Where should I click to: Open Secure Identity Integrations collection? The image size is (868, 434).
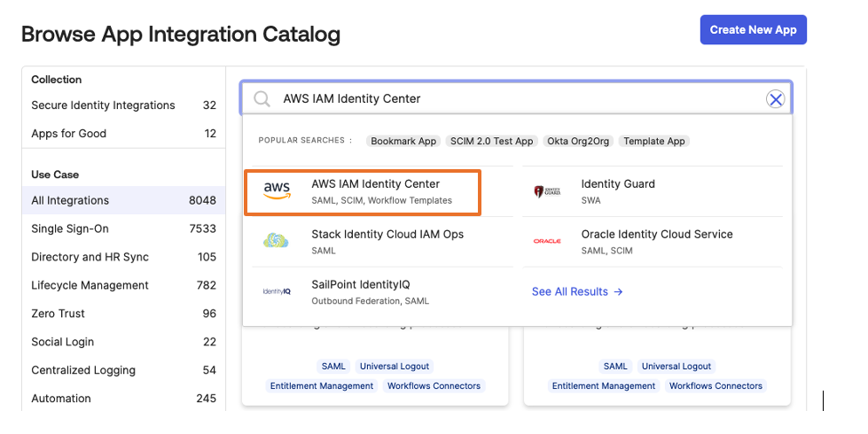[x=103, y=105]
